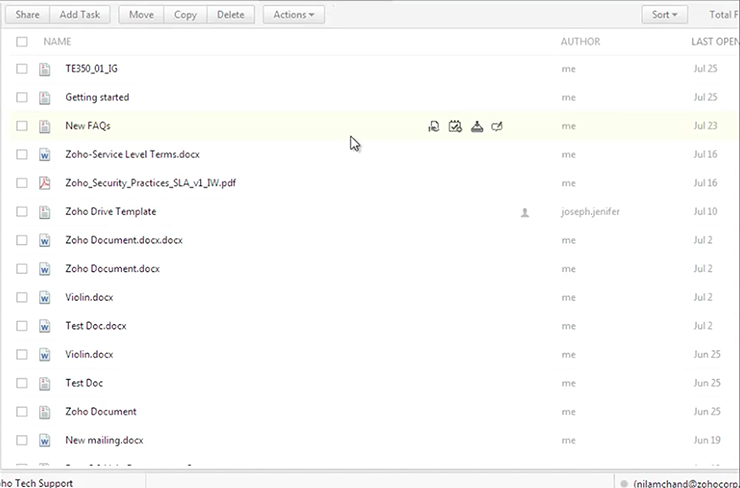Open the Sort dropdown

pyautogui.click(x=664, y=15)
